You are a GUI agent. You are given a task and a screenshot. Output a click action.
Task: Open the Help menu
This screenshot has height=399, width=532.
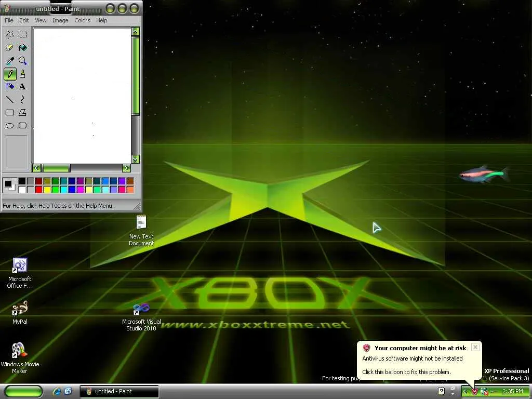pos(101,20)
